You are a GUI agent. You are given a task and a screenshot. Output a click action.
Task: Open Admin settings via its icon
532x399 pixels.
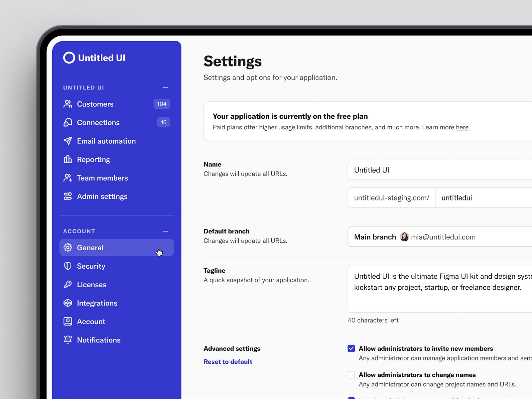tap(68, 196)
